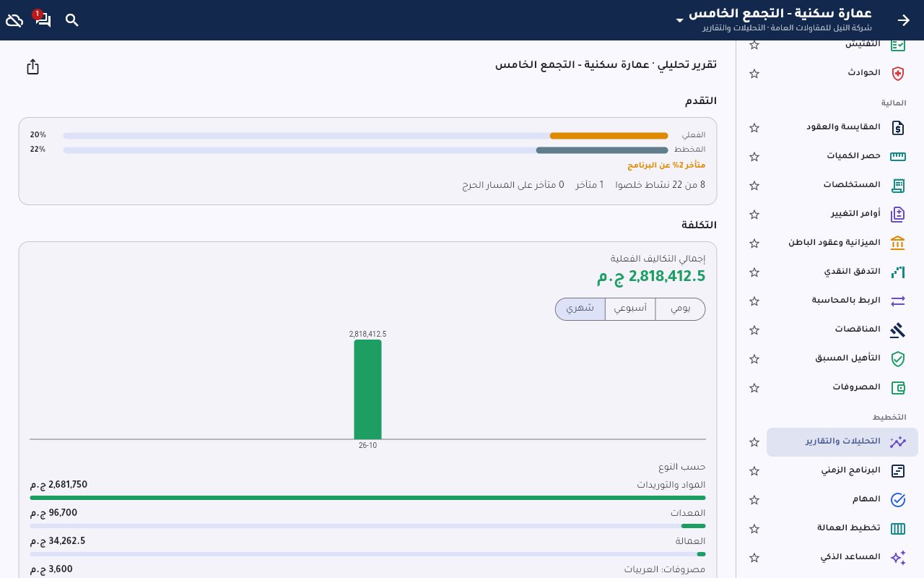Click the المناقصات gavel icon
The height and width of the screenshot is (578, 924).
coord(897,329)
